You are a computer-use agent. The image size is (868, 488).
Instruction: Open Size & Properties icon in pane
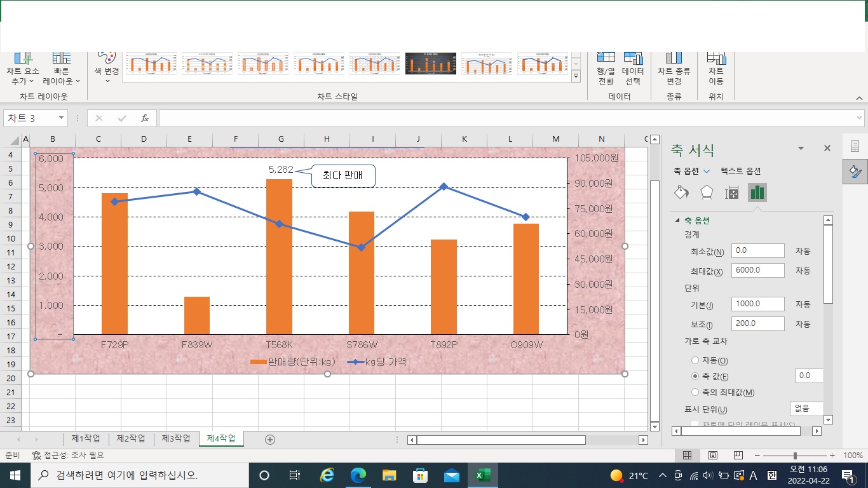tap(731, 193)
